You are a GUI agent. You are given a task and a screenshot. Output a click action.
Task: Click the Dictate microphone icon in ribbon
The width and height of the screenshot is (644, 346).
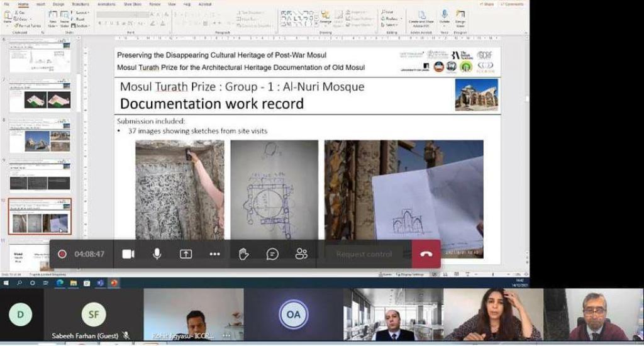pyautogui.click(x=445, y=16)
